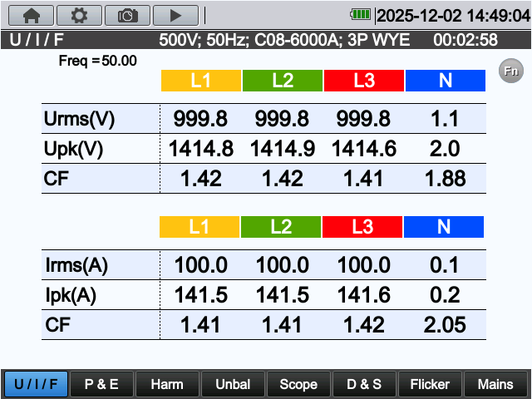Tap the round Fn function button
The height and width of the screenshot is (399, 532).
click(x=510, y=71)
